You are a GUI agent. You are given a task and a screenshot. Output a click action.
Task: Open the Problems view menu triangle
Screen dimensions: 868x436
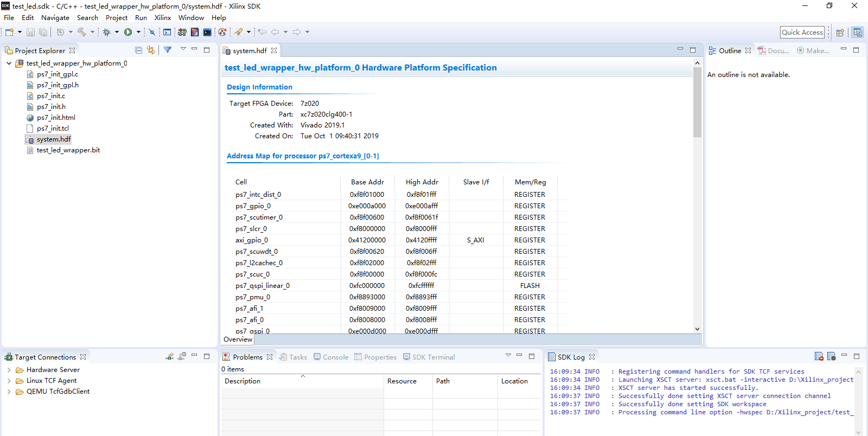[508, 356]
